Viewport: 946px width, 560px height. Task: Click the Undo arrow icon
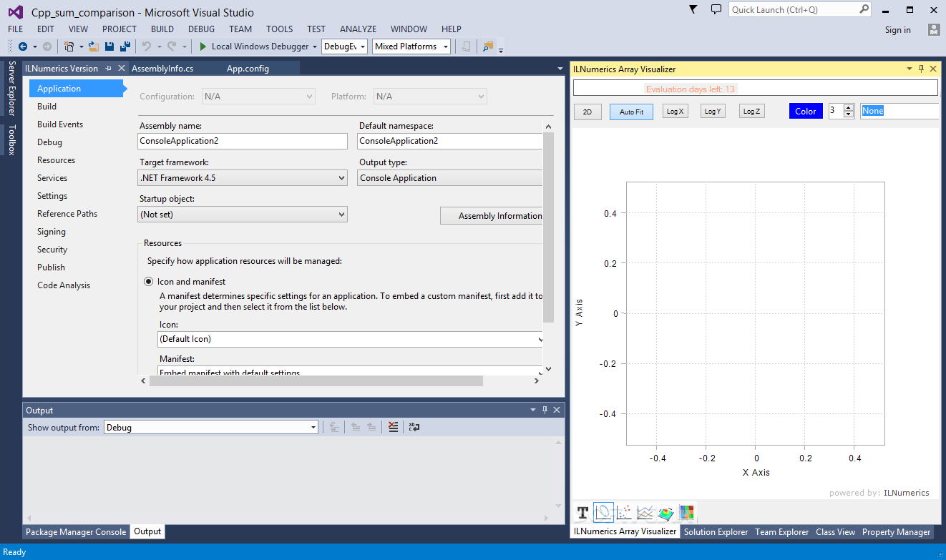[x=147, y=46]
